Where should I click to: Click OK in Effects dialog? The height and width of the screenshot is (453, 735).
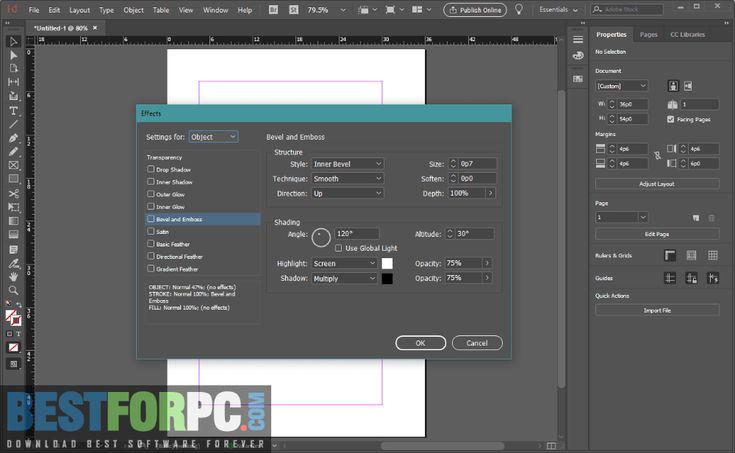(420, 343)
